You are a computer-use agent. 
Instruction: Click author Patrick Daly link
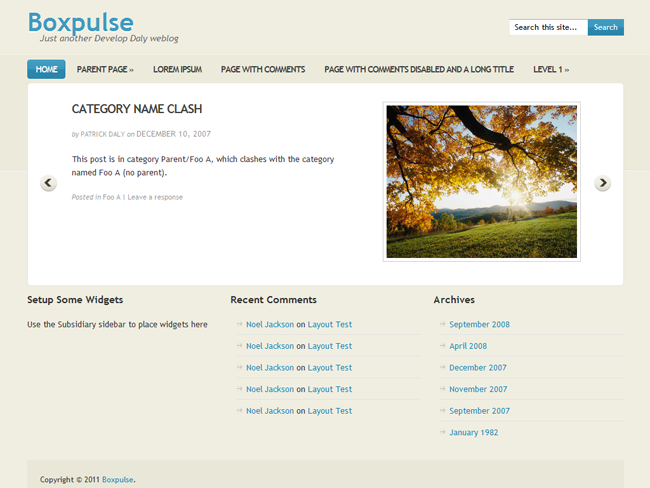point(102,134)
